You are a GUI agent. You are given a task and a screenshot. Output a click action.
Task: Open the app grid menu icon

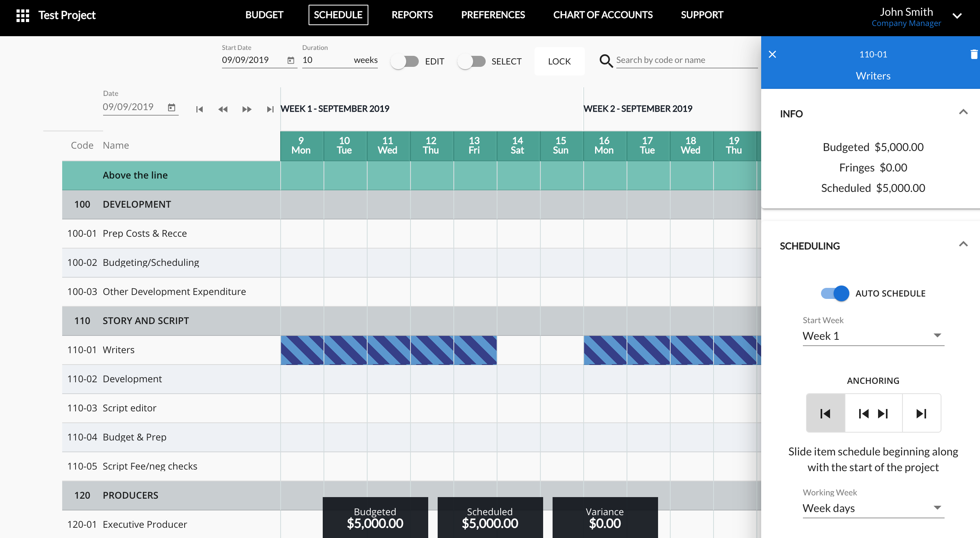(x=23, y=15)
